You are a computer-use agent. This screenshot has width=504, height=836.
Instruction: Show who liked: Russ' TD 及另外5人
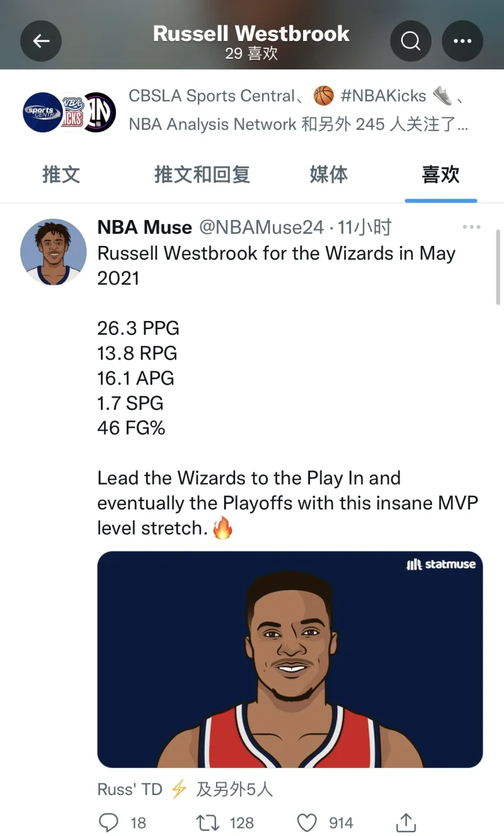click(185, 789)
